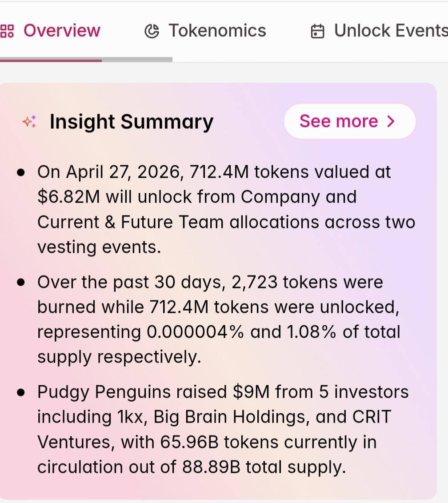Open the Tokenomics tab
Screen dimensions: 448x503
217,31
